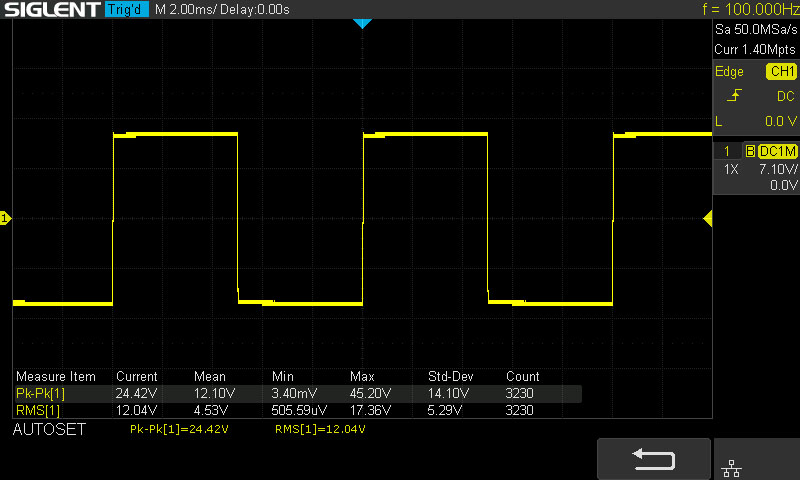Image resolution: width=800 pixels, height=480 pixels.
Task: Click the blue trigger position marker at top
Action: 362,23
